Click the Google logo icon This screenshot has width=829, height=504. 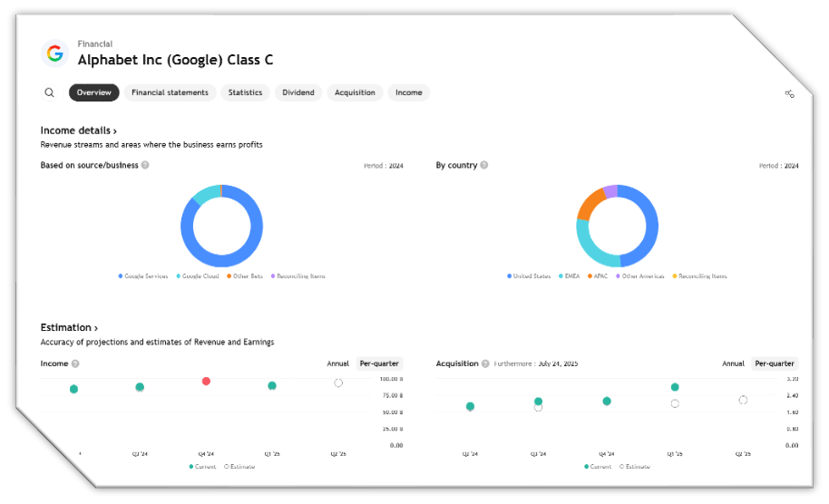click(54, 53)
